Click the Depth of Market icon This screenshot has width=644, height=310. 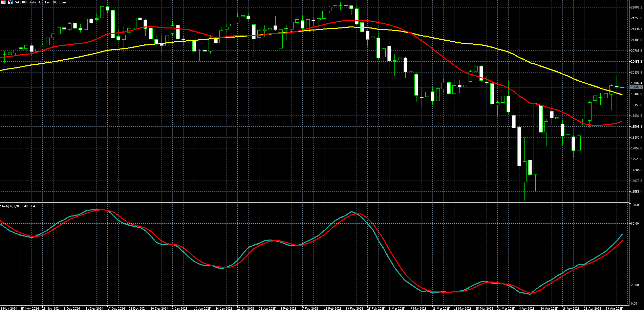3,2
